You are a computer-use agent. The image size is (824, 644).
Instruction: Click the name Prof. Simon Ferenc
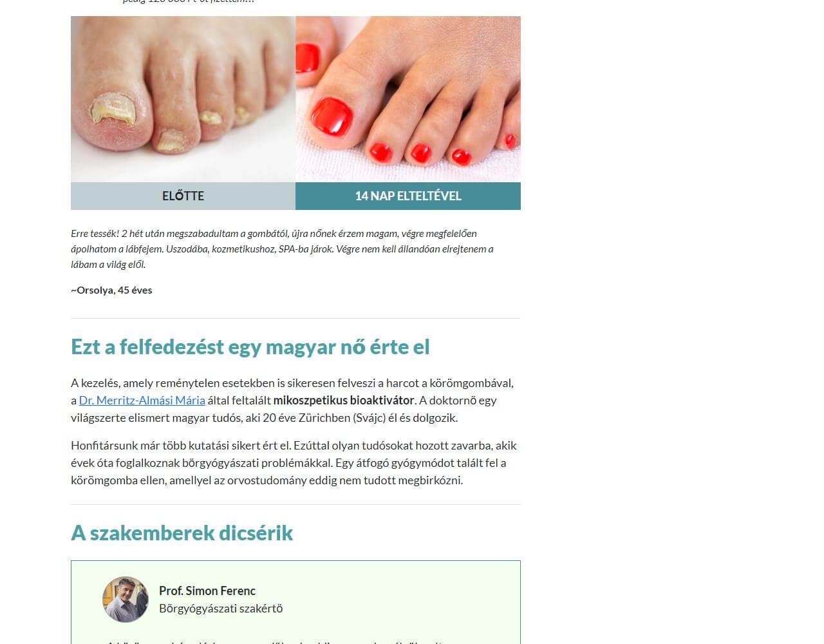(x=207, y=591)
